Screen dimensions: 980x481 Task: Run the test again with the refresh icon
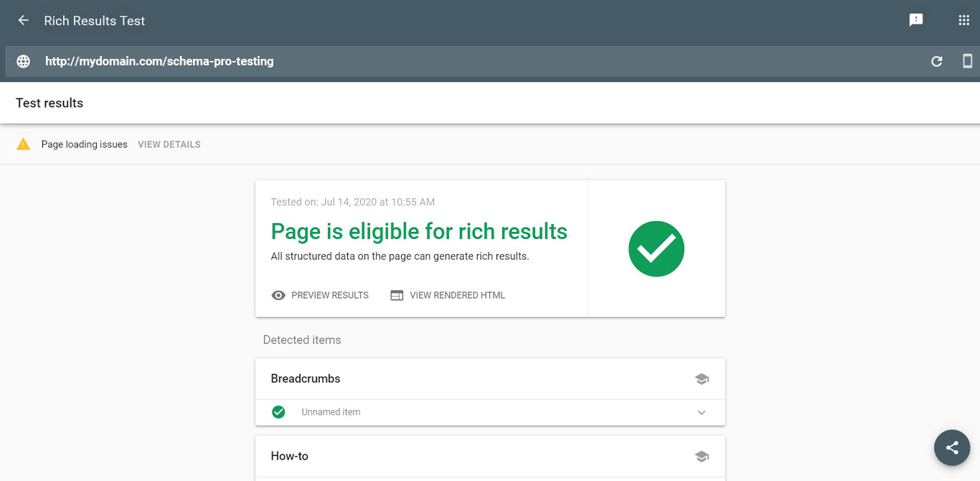pyautogui.click(x=936, y=61)
